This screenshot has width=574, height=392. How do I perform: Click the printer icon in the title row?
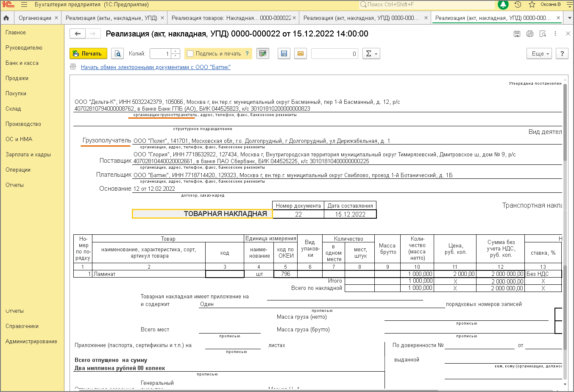point(530,34)
